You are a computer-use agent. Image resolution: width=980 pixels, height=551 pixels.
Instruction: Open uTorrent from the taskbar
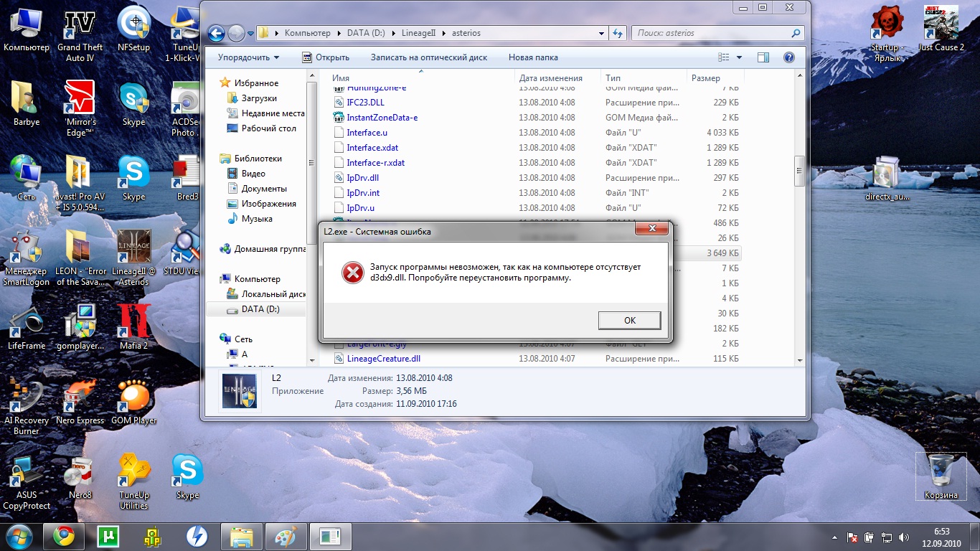[108, 536]
